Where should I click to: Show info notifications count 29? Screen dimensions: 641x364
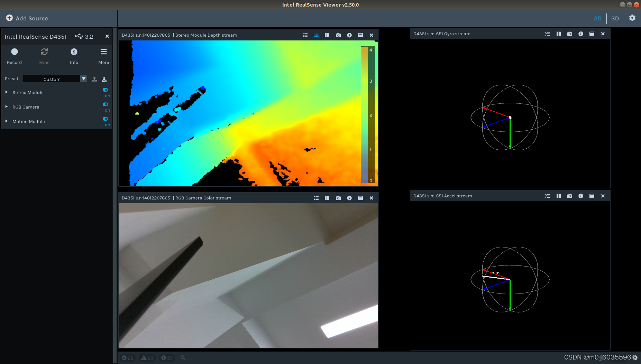coord(167,358)
